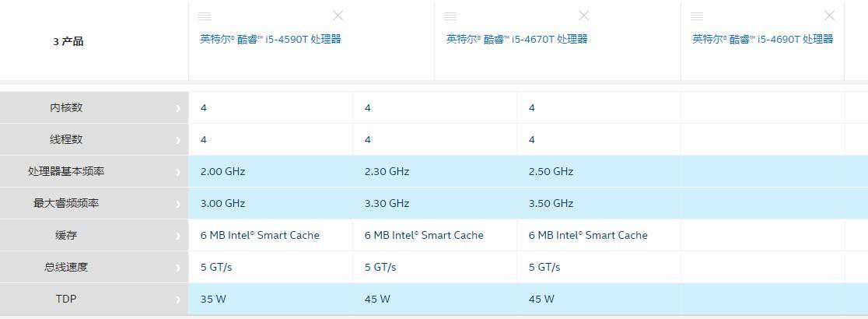Select the 3.50 GHz turbo frequency cell
The image size is (868, 319).
pyautogui.click(x=551, y=203)
